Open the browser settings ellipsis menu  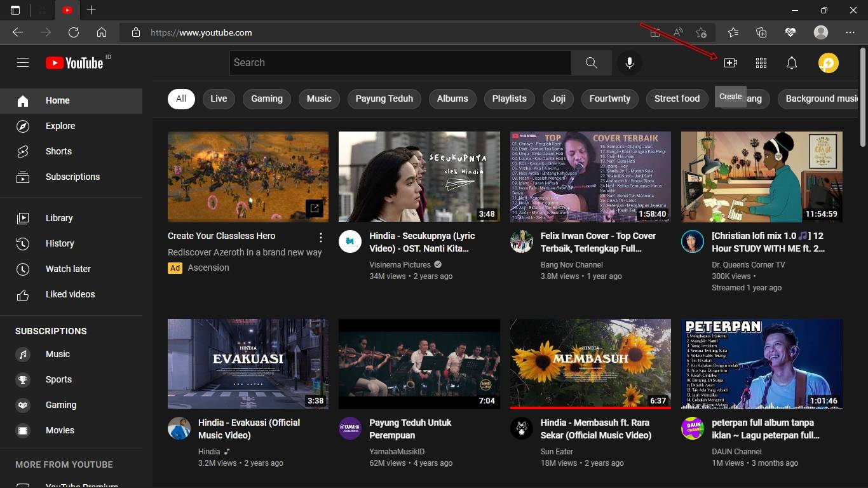(850, 32)
